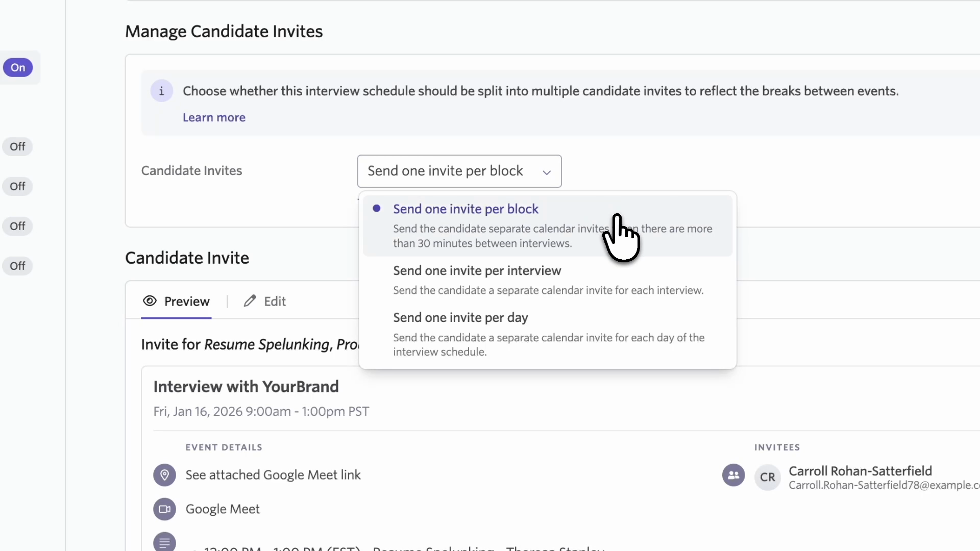
Task: Enable the first Off toggle in sidebar
Action: [x=18, y=147]
